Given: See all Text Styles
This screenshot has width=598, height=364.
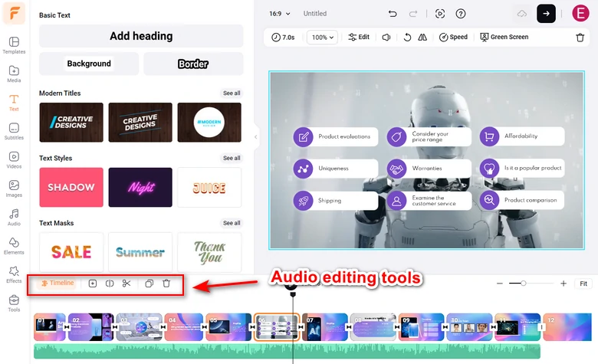Looking at the screenshot, I should [x=232, y=158].
